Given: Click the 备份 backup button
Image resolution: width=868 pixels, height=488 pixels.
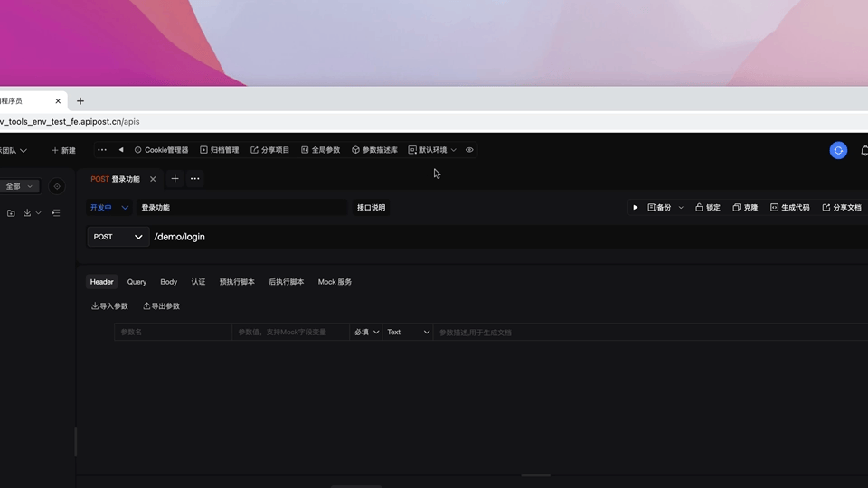Looking at the screenshot, I should click(659, 208).
